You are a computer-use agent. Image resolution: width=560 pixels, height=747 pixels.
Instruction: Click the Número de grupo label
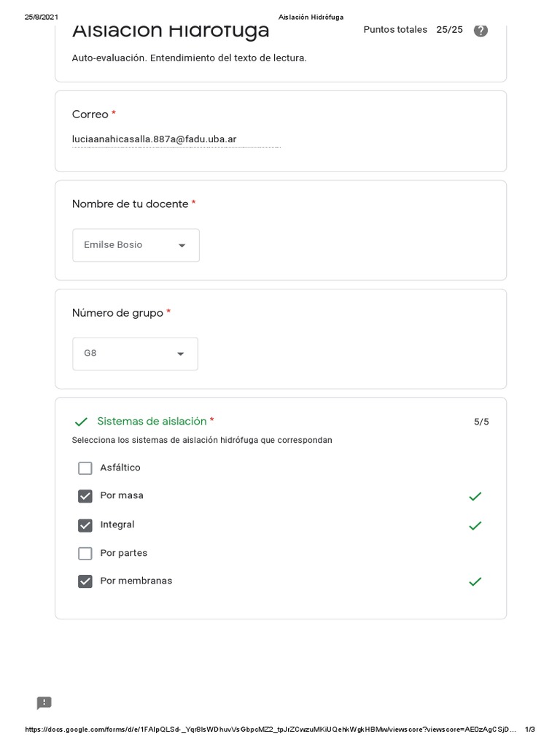(x=117, y=313)
